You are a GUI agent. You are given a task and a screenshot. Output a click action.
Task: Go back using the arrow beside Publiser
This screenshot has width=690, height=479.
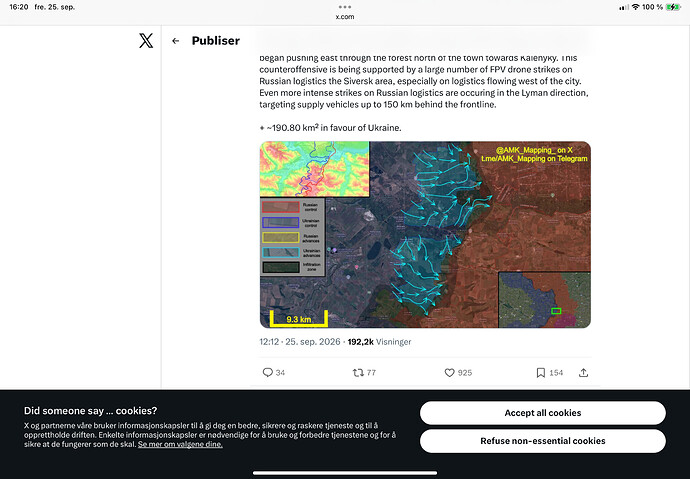pos(176,41)
